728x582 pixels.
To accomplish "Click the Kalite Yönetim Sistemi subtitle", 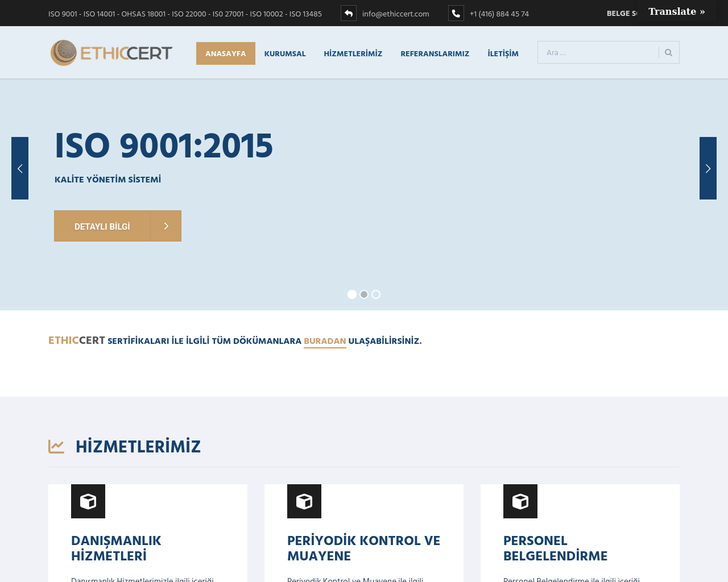I will point(108,180).
